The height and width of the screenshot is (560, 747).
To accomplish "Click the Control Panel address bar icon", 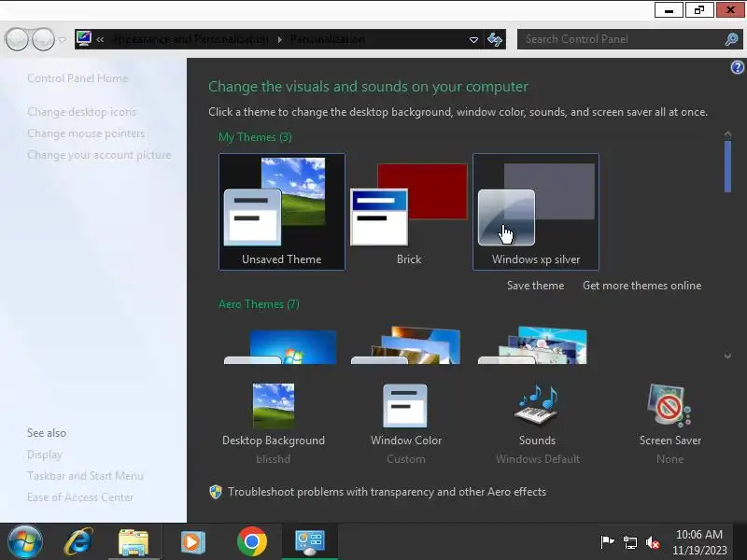I will click(83, 39).
